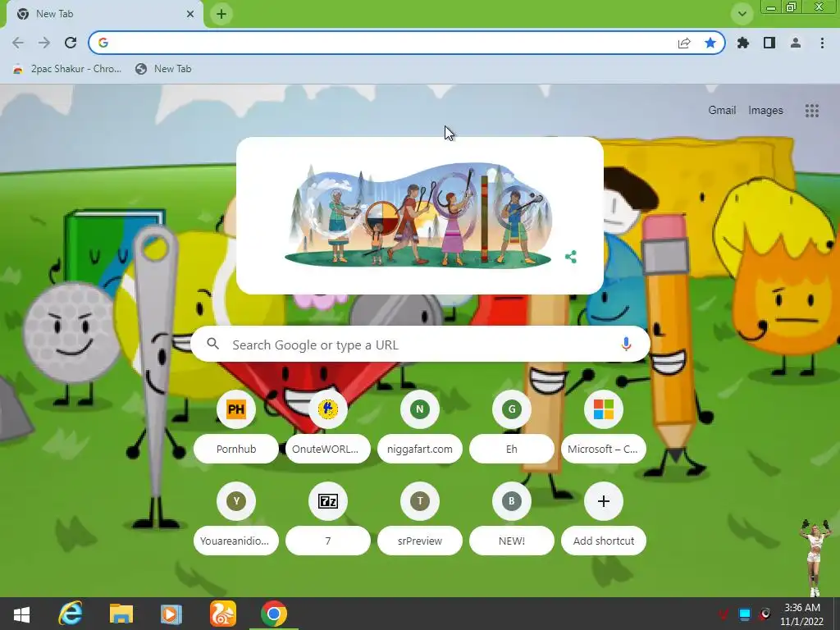The width and height of the screenshot is (840, 630).
Task: Start voice search with microphone icon
Action: tap(626, 345)
